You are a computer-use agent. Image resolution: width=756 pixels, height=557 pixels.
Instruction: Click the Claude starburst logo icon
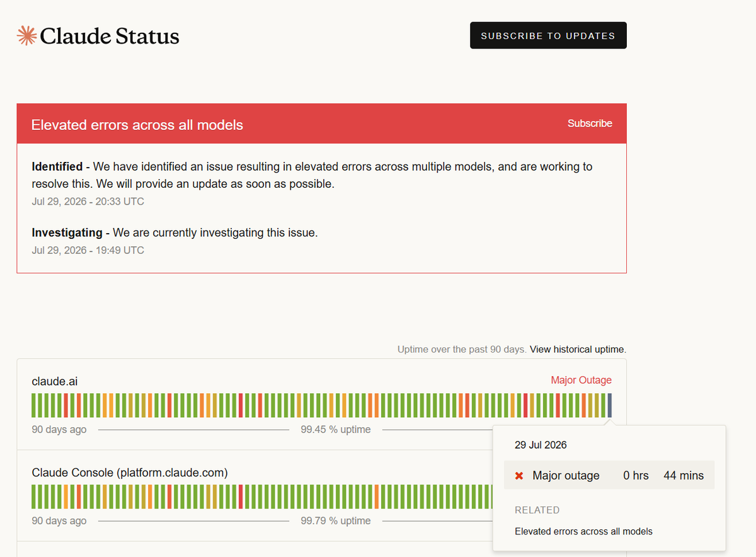[26, 35]
